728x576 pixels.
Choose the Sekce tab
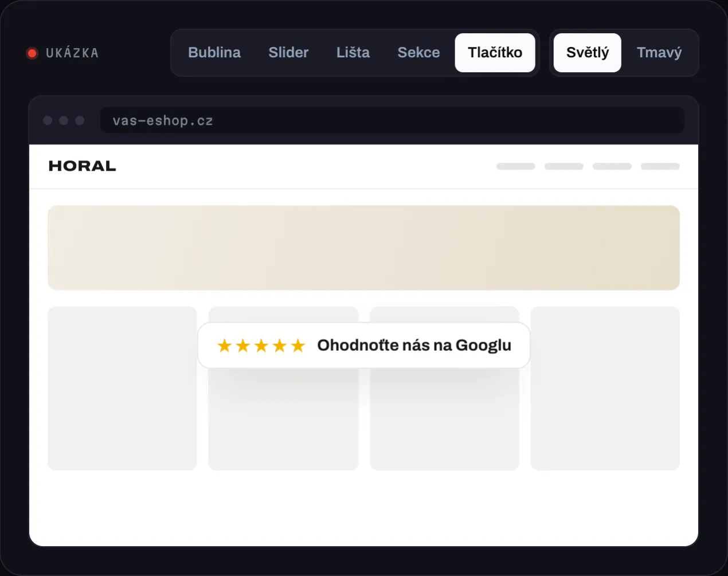418,53
